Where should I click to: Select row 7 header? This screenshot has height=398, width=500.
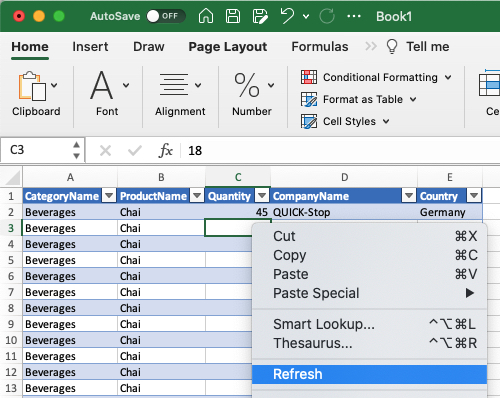[11, 292]
